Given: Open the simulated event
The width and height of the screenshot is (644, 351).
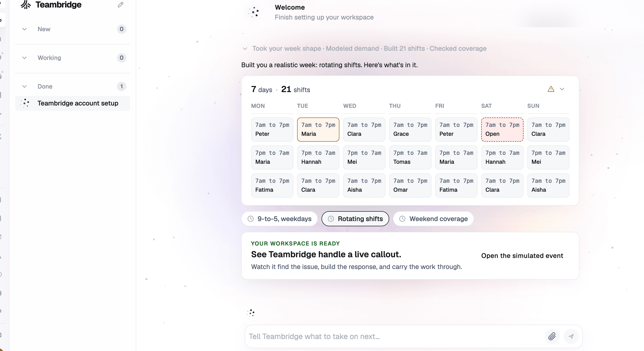Looking at the screenshot, I should point(522,256).
